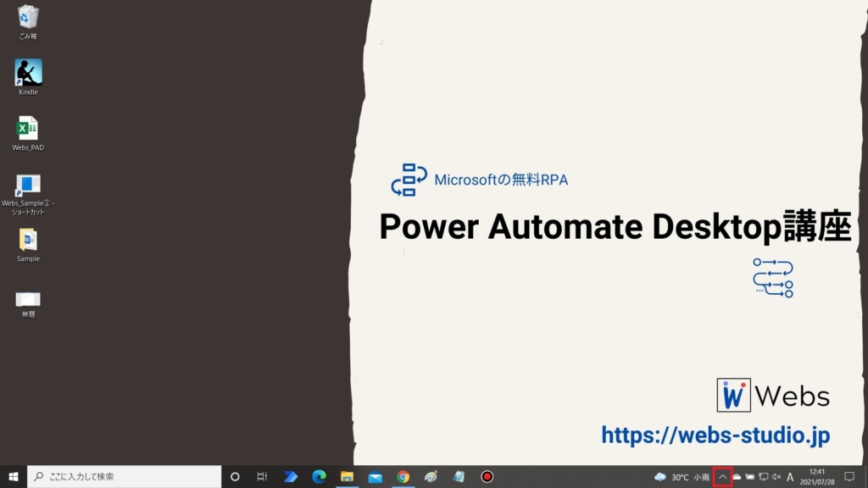
Task: Open OneDrive from the system tray
Action: (x=737, y=477)
